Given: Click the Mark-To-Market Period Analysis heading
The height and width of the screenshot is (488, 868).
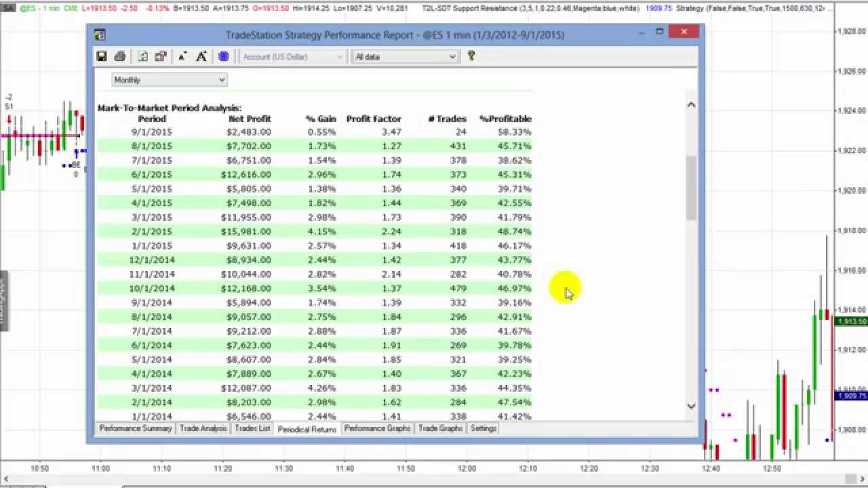Looking at the screenshot, I should coord(170,108).
